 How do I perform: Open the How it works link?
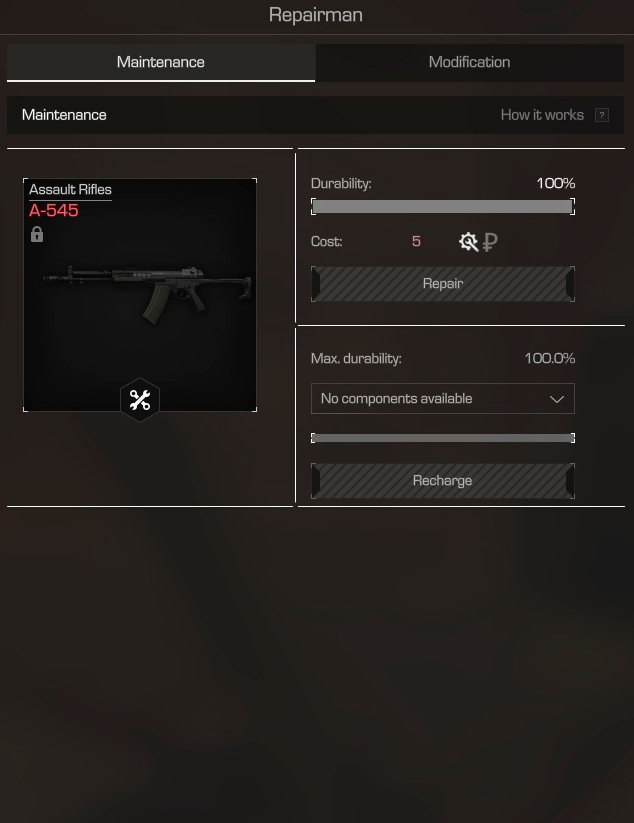(542, 115)
